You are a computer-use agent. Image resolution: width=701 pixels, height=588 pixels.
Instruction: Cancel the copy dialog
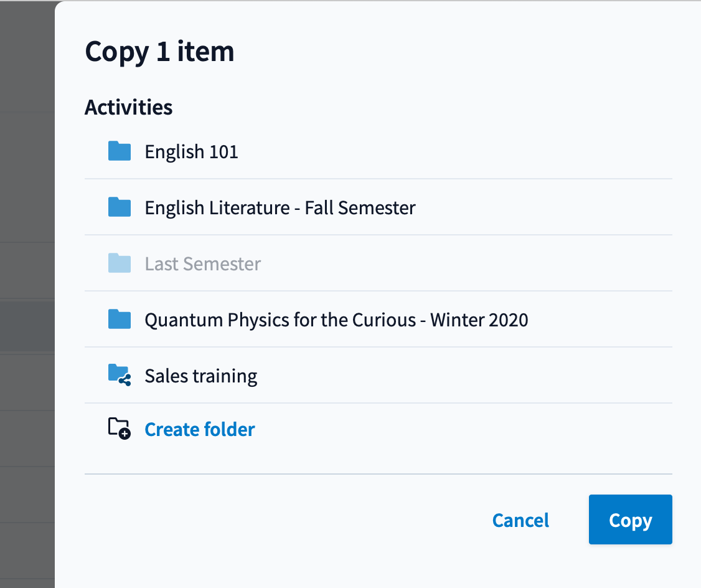[x=520, y=520]
